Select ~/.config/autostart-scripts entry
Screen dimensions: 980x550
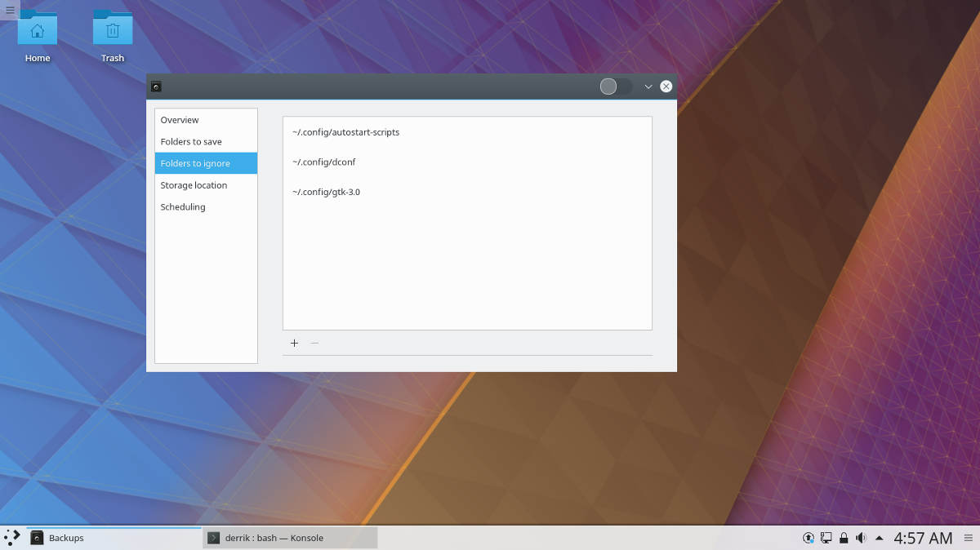(x=467, y=131)
